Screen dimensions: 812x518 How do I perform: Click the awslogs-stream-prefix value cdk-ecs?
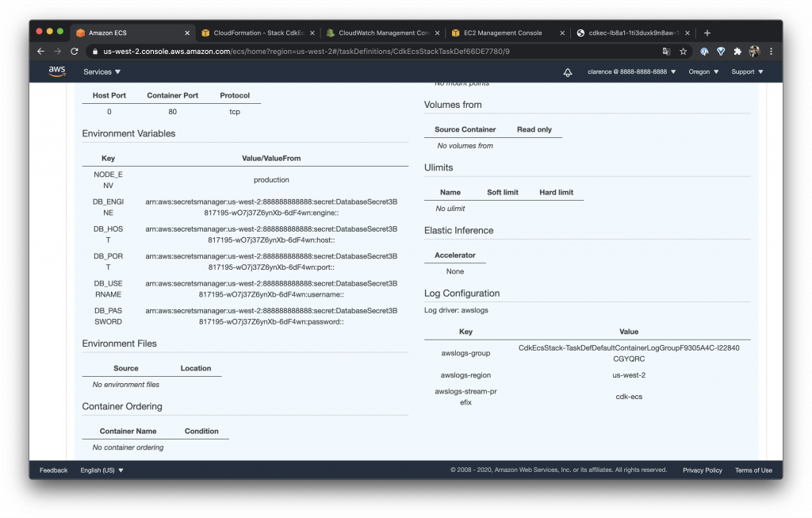coord(629,397)
